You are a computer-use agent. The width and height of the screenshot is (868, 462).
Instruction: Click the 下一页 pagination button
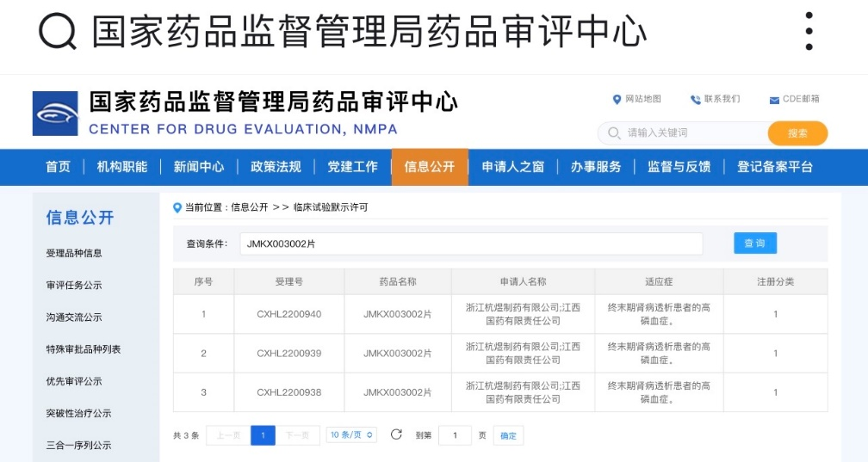297,435
